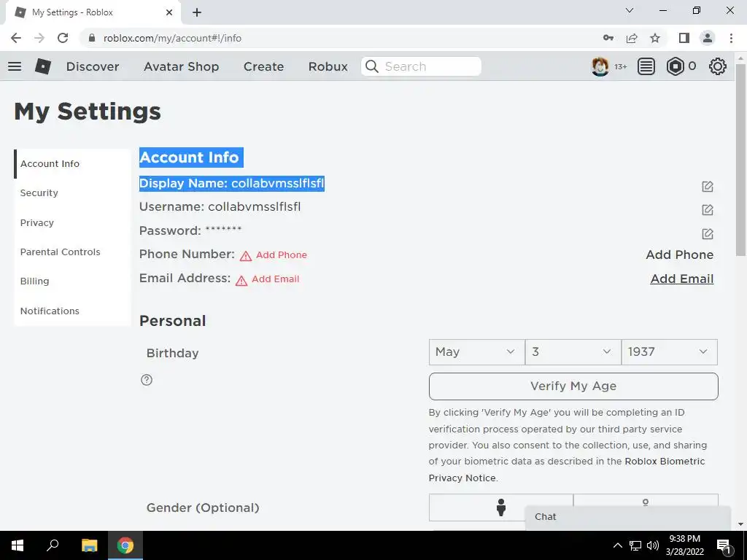747x560 pixels.
Task: Open the settings gear icon
Action: click(x=718, y=66)
